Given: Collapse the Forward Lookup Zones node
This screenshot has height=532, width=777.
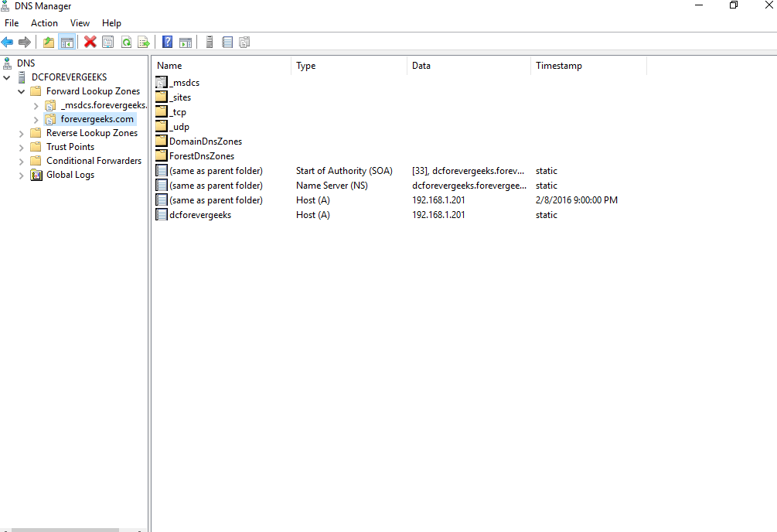Looking at the screenshot, I should tap(22, 91).
